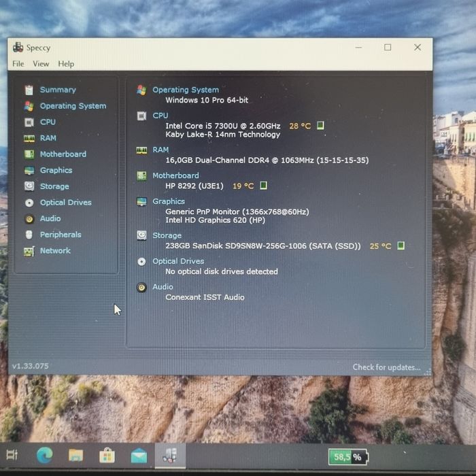Select Audio in the sidebar
This screenshot has width=476, height=476.
pos(50,218)
